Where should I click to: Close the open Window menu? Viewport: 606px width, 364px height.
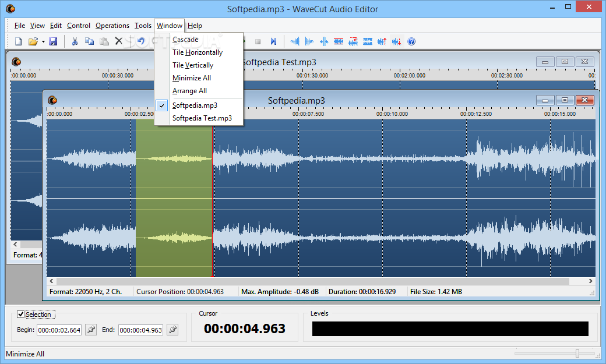tap(170, 26)
